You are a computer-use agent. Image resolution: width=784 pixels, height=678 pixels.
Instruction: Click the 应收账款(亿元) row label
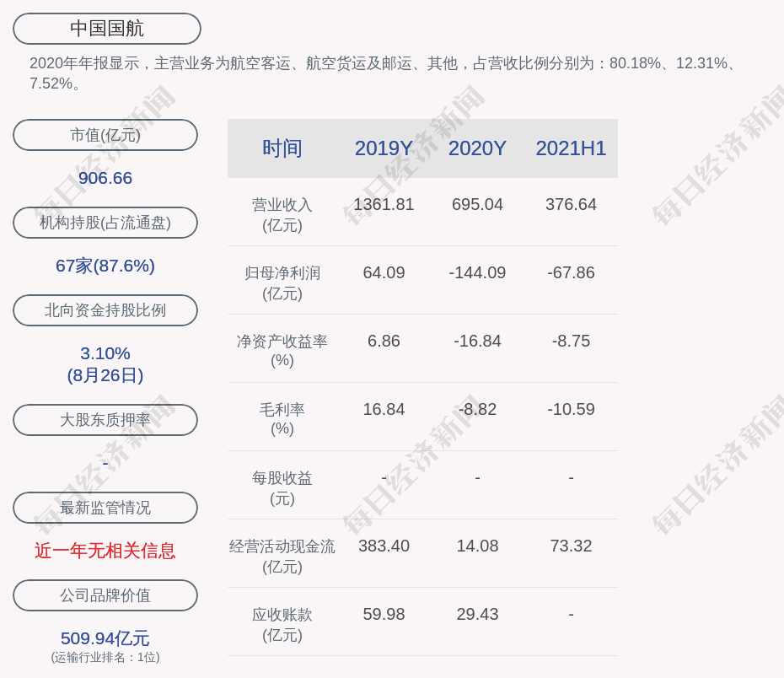pos(282,625)
